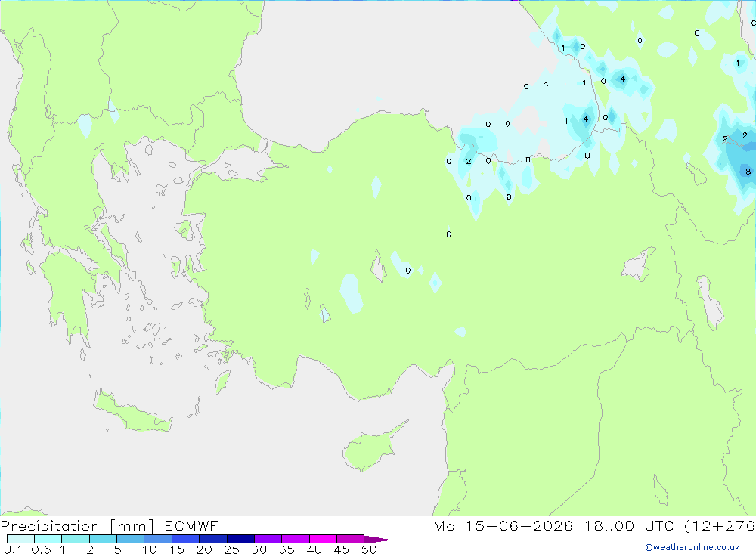Click the 25 mm navy legend swatch

[x=240, y=539]
